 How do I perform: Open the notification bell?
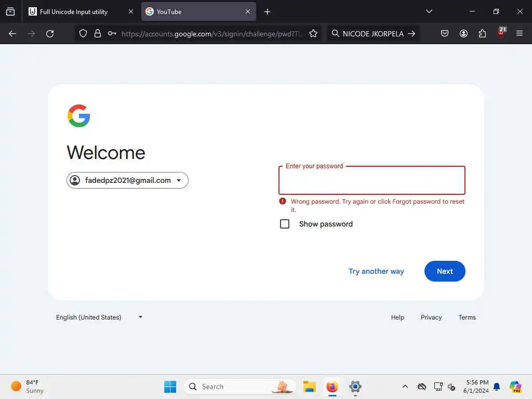click(x=497, y=387)
